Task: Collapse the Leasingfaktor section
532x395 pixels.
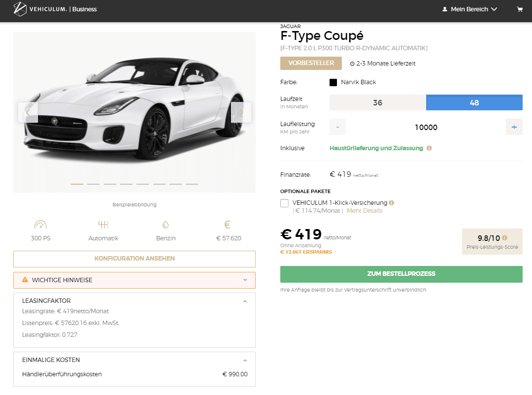Action: pyautogui.click(x=245, y=301)
